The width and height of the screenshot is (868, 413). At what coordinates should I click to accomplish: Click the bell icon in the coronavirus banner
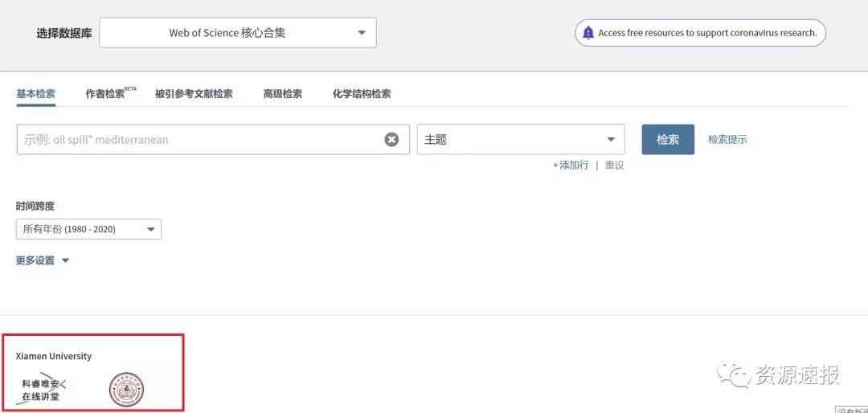point(588,33)
